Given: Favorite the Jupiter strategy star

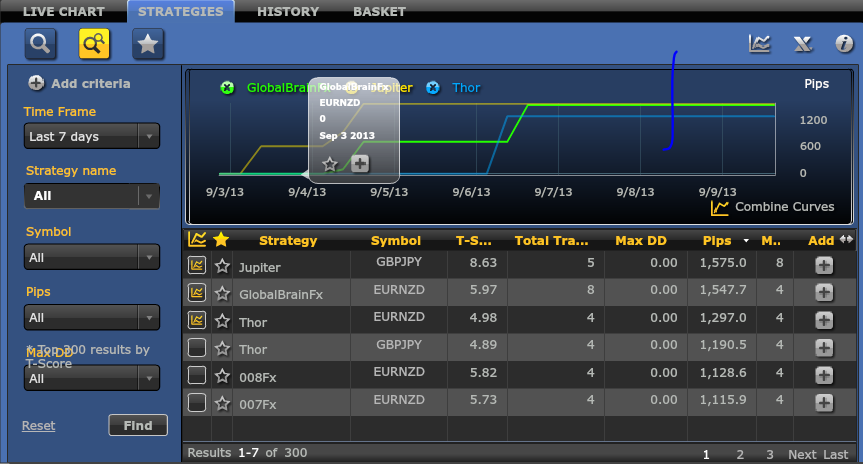Looking at the screenshot, I should point(222,266).
